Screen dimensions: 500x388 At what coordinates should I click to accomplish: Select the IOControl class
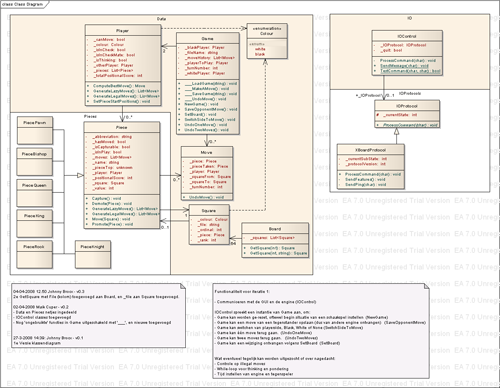[407, 53]
